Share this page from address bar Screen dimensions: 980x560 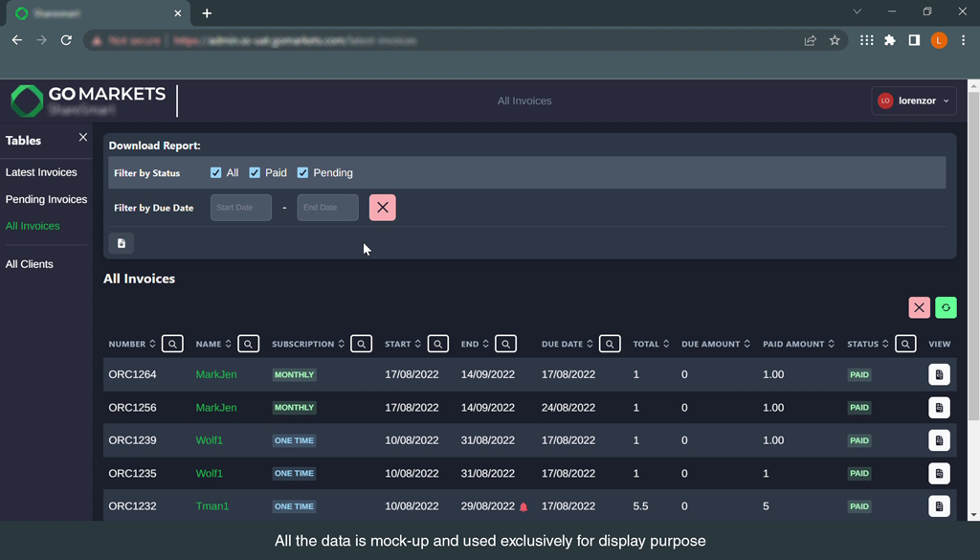tap(810, 40)
